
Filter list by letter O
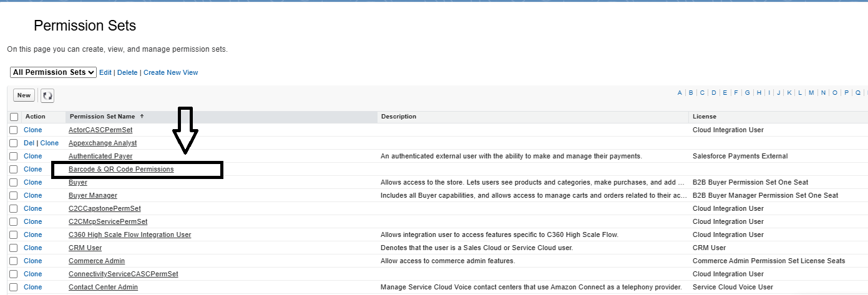click(835, 93)
